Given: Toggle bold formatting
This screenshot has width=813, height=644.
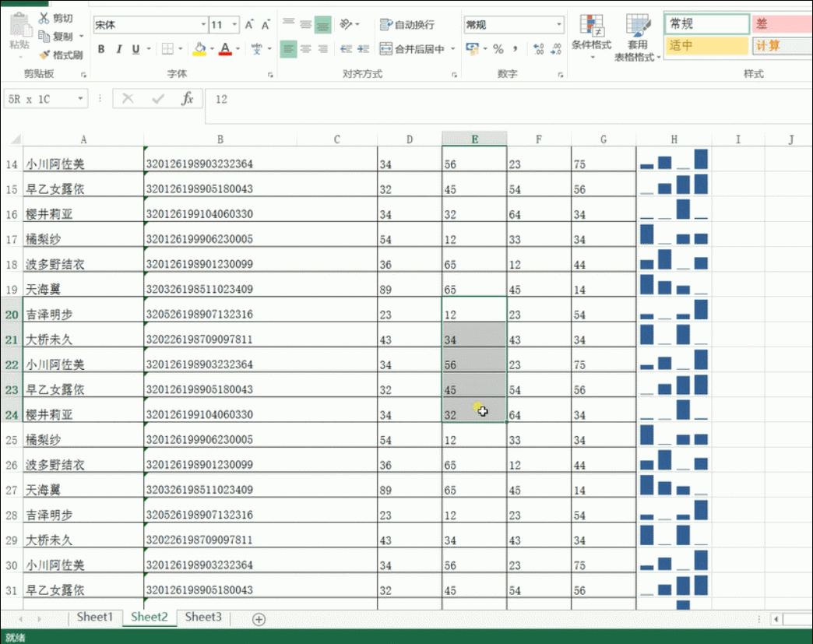Looking at the screenshot, I should [101, 49].
